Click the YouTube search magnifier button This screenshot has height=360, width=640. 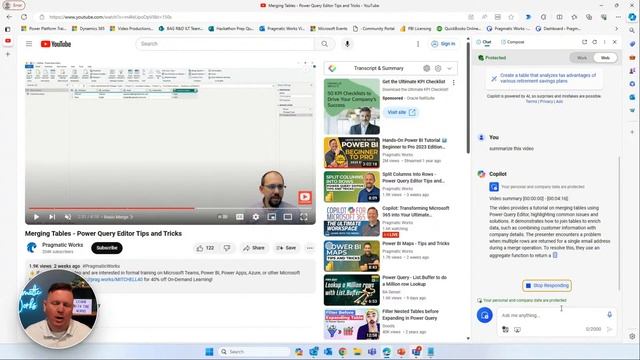pos(324,44)
